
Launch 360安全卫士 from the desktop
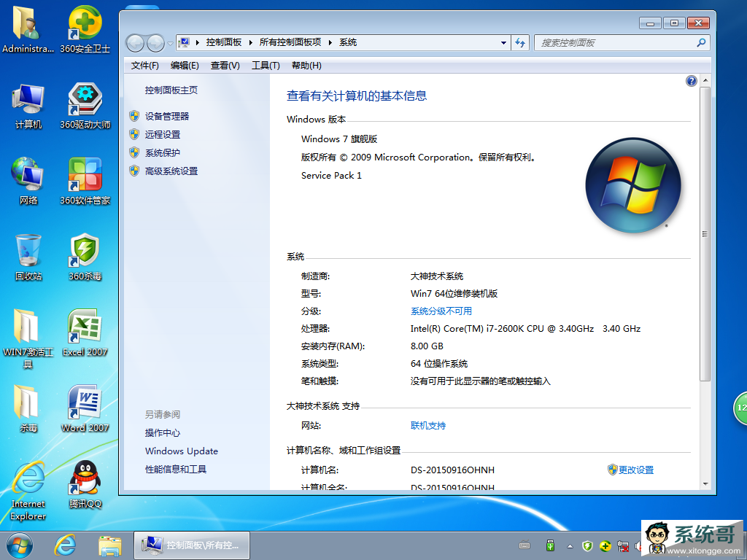click(x=85, y=29)
